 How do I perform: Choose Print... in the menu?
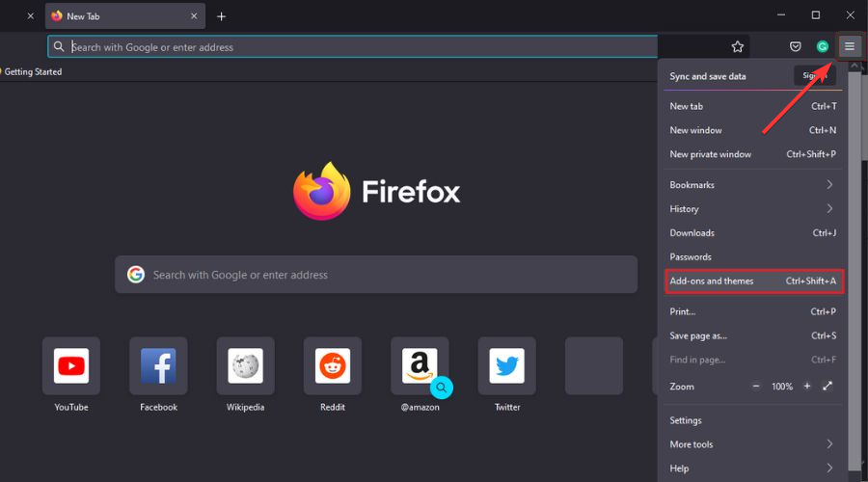(x=753, y=311)
